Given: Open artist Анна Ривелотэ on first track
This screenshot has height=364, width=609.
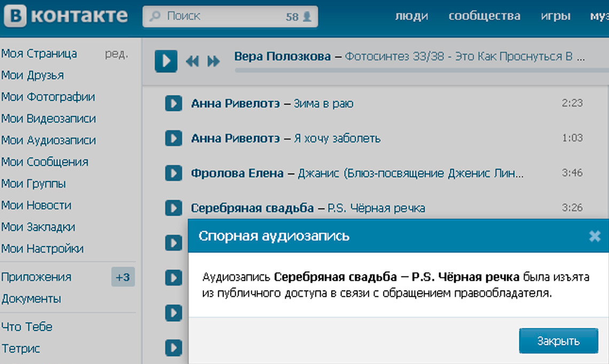Looking at the screenshot, I should tap(235, 104).
